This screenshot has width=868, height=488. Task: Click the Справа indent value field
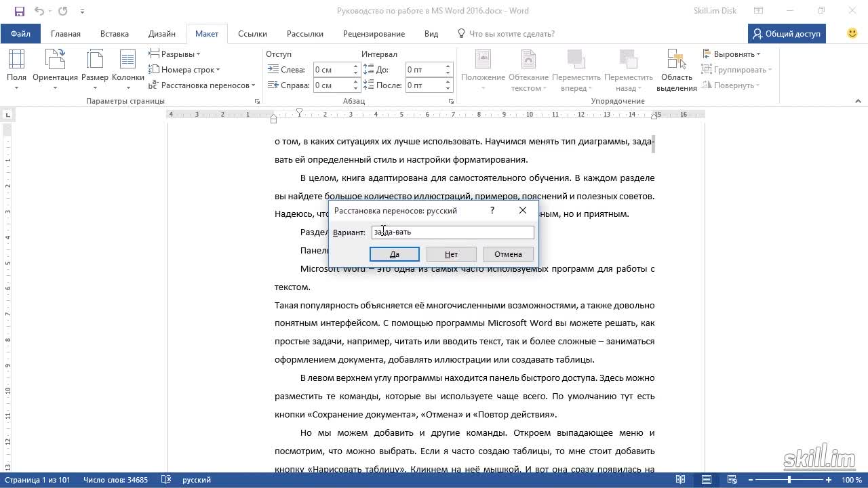click(332, 85)
